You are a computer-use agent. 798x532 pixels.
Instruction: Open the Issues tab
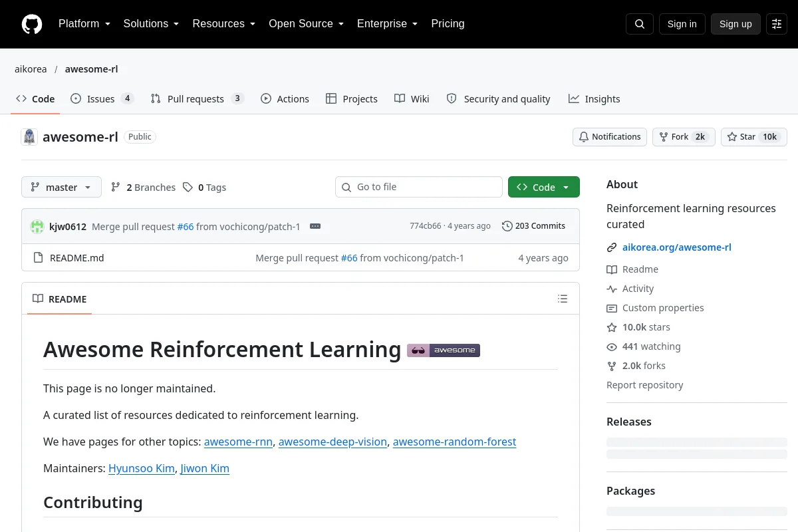click(x=102, y=99)
